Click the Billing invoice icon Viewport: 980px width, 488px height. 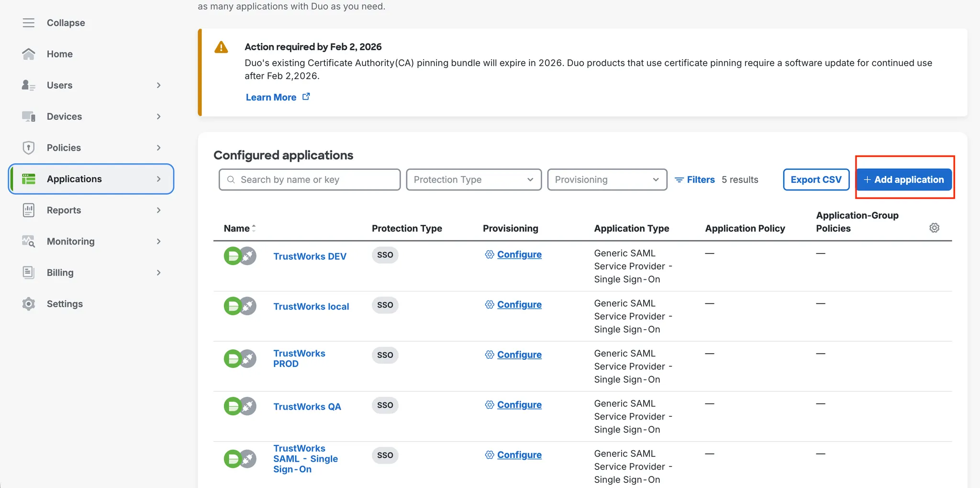point(29,273)
